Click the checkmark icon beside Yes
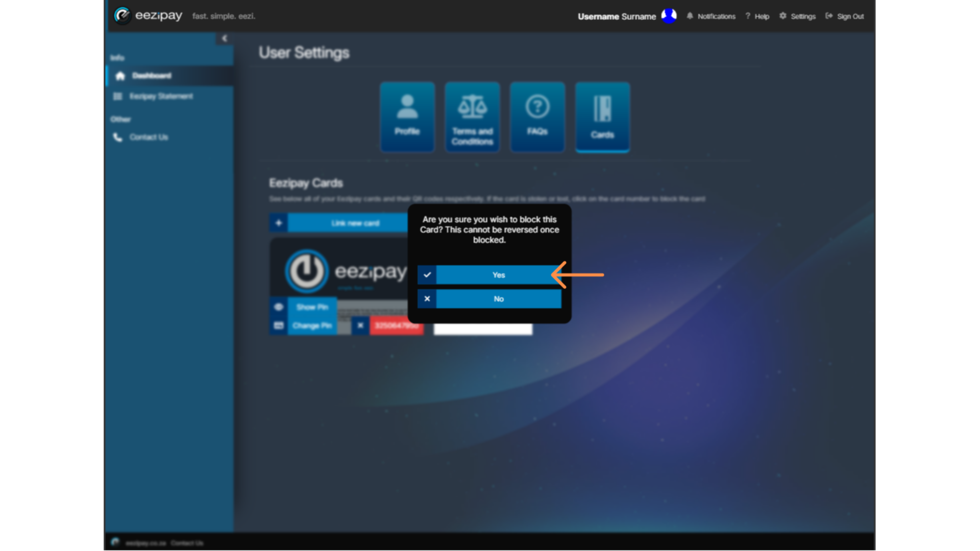Image resolution: width=980 pixels, height=551 pixels. pos(427,275)
